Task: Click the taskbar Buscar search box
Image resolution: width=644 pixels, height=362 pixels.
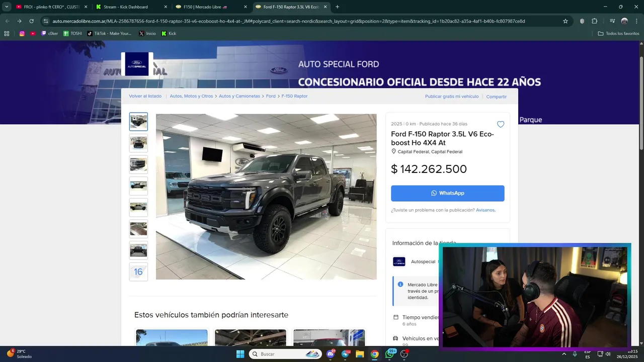Action: click(285, 354)
